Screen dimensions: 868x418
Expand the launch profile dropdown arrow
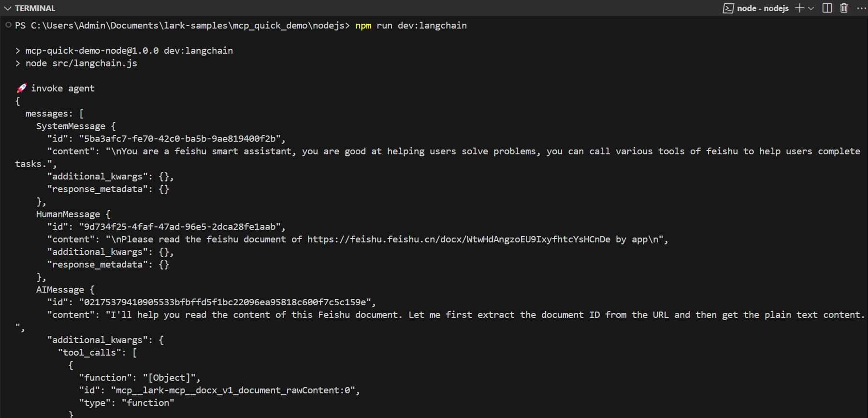tap(811, 8)
